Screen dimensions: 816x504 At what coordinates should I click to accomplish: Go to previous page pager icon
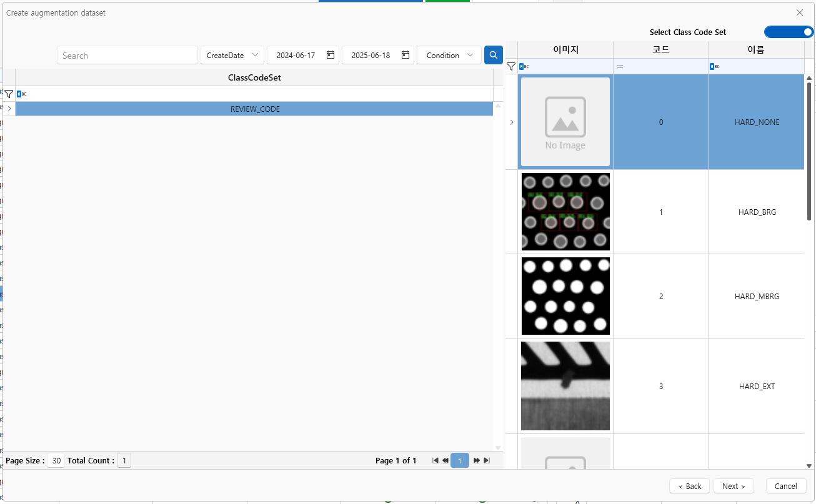(445, 460)
